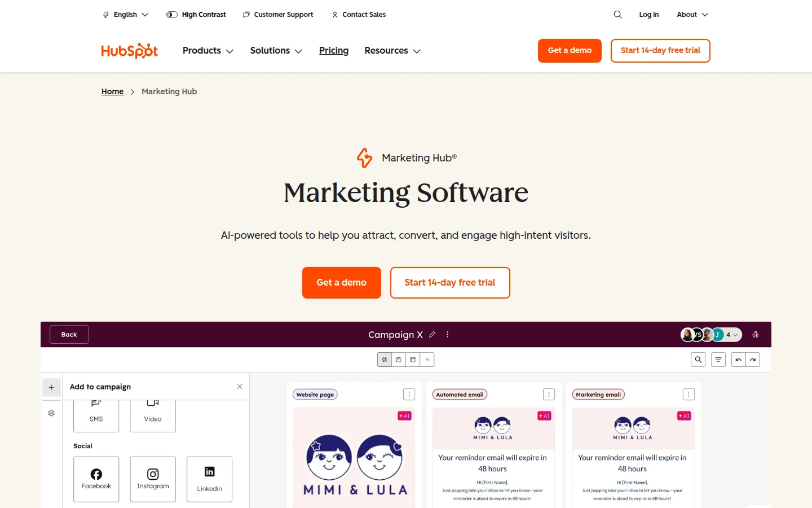812x508 pixels.
Task: Click the plus icon in left sidebar
Action: pos(51,387)
